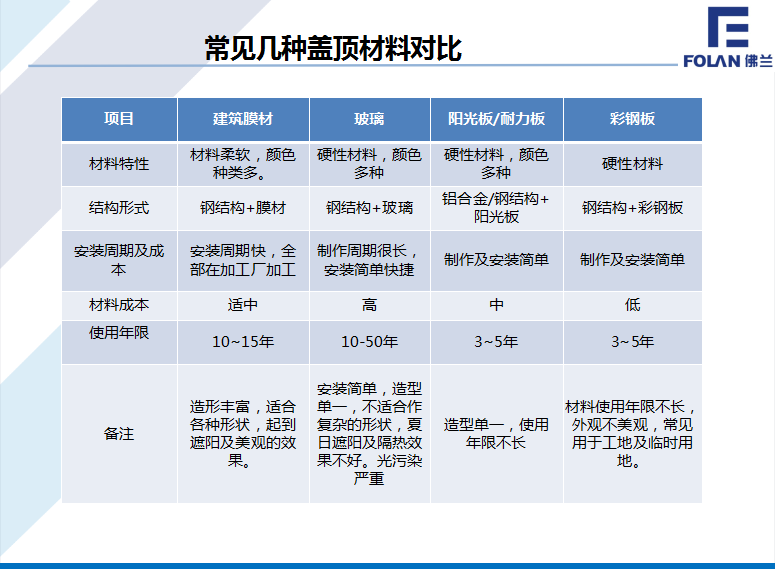The width and height of the screenshot is (775, 569).
Task: Select the slide title 常见几种盖顶材料对比
Action: 332,49
